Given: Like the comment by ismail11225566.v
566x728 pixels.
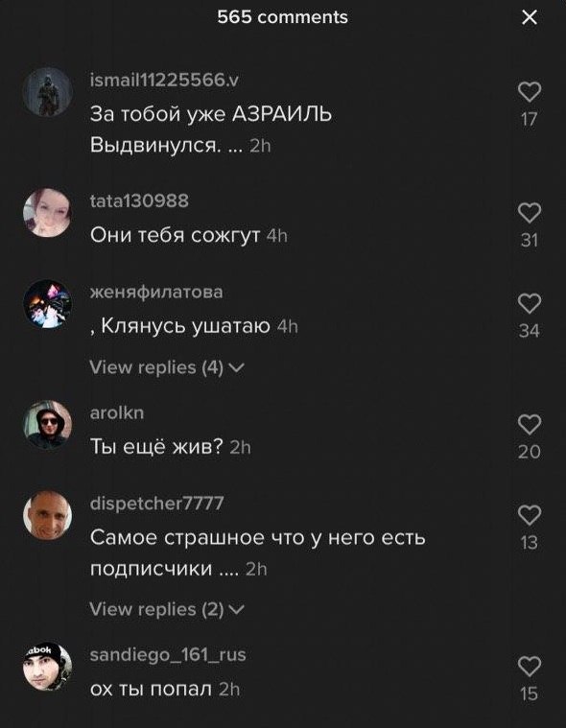Looking at the screenshot, I should [x=530, y=92].
